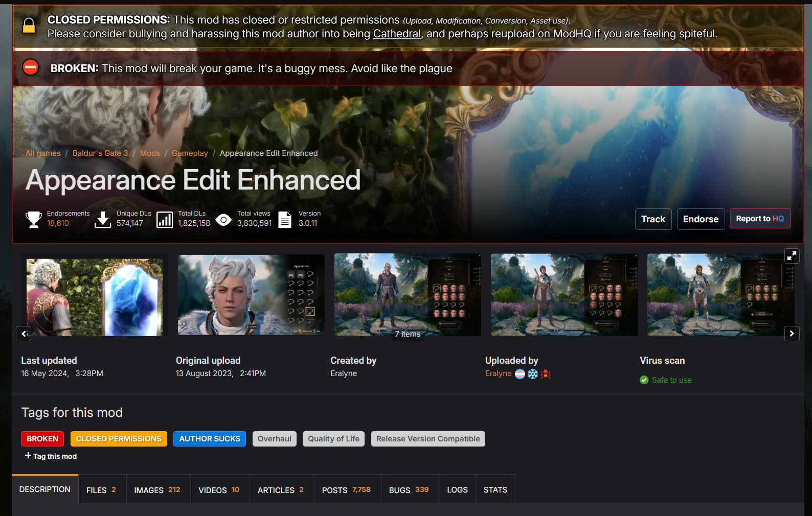Click the total downloads bar chart icon
The image size is (812, 516).
click(x=165, y=220)
